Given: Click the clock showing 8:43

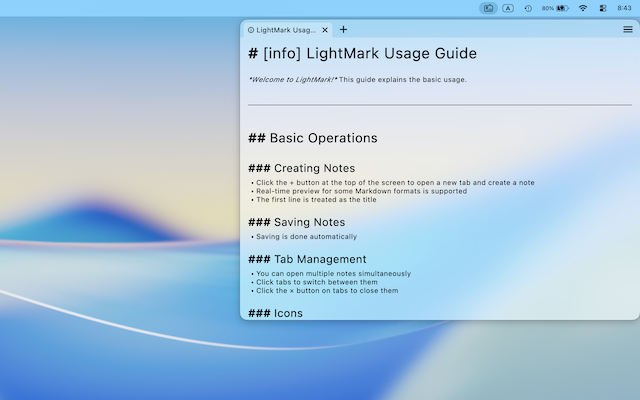Looking at the screenshot, I should point(624,8).
